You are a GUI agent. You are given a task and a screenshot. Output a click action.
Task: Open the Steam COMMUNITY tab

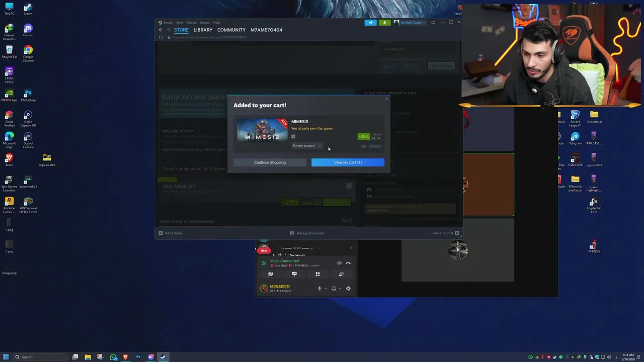click(231, 30)
